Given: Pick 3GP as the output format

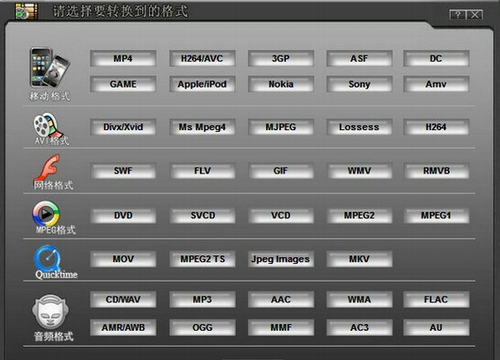Looking at the screenshot, I should point(281,59).
